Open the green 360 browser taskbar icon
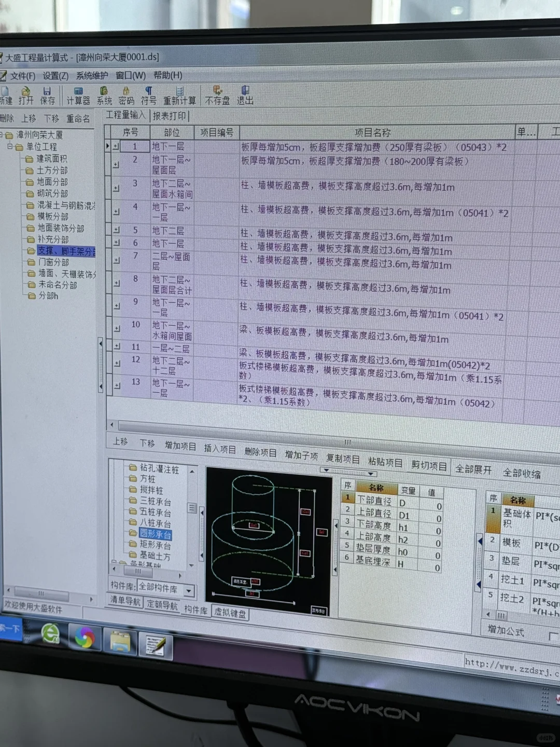Screen dimensions: 560x747 pyautogui.click(x=51, y=633)
